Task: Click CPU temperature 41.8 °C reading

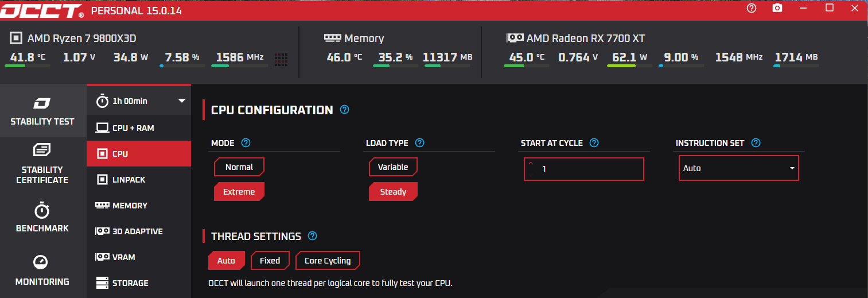Action: pyautogui.click(x=28, y=57)
